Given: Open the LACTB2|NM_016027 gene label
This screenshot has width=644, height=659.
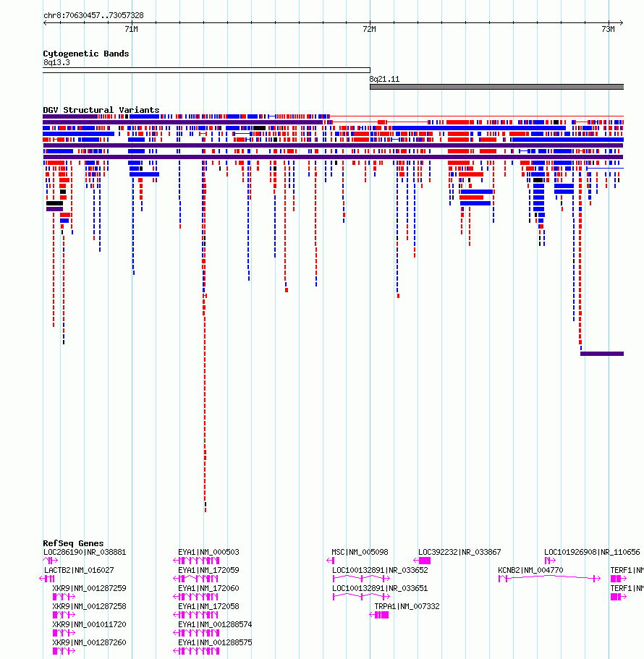Looking at the screenshot, I should [x=79, y=570].
